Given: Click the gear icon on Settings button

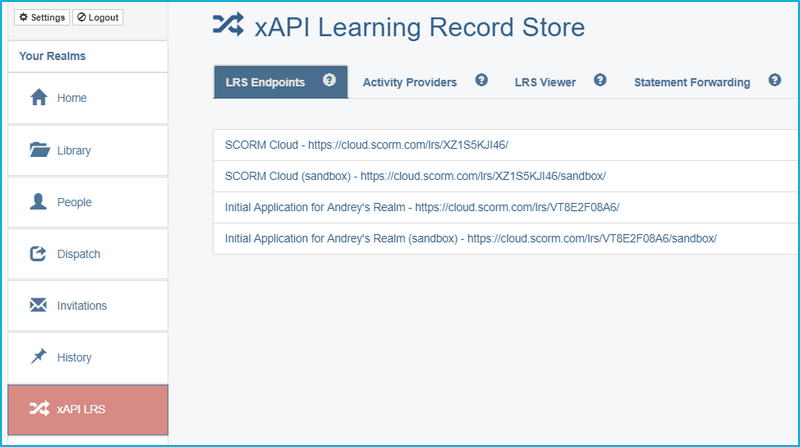Looking at the screenshot, I should click(x=23, y=17).
